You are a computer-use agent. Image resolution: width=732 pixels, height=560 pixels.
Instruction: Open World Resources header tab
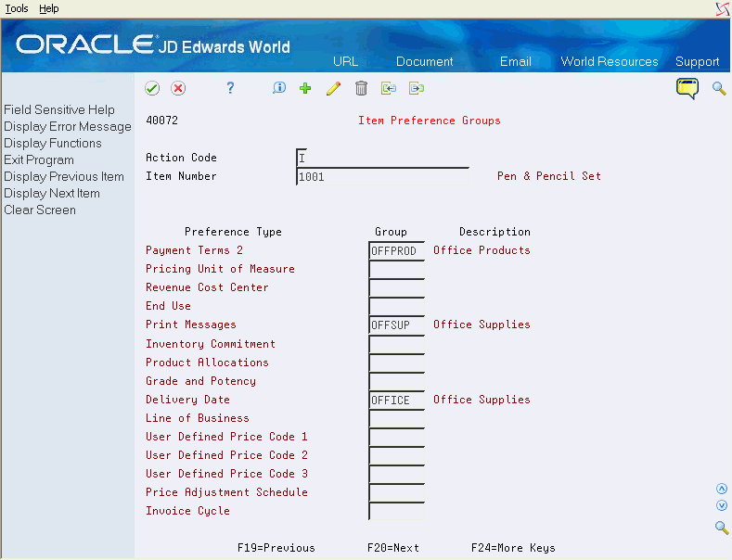(x=610, y=61)
